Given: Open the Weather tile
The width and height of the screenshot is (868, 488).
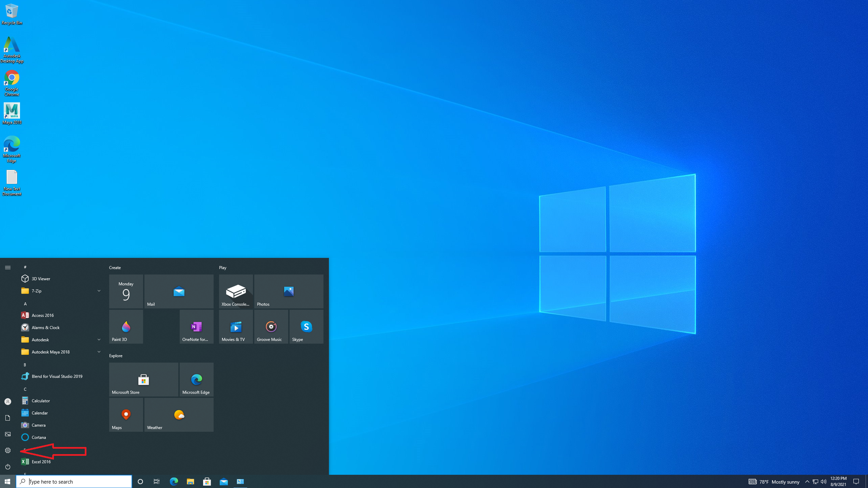Looking at the screenshot, I should click(179, 414).
